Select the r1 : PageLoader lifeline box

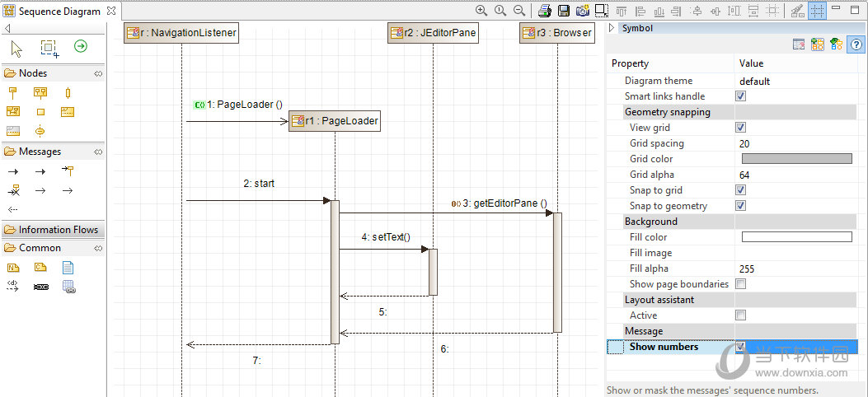pos(335,121)
